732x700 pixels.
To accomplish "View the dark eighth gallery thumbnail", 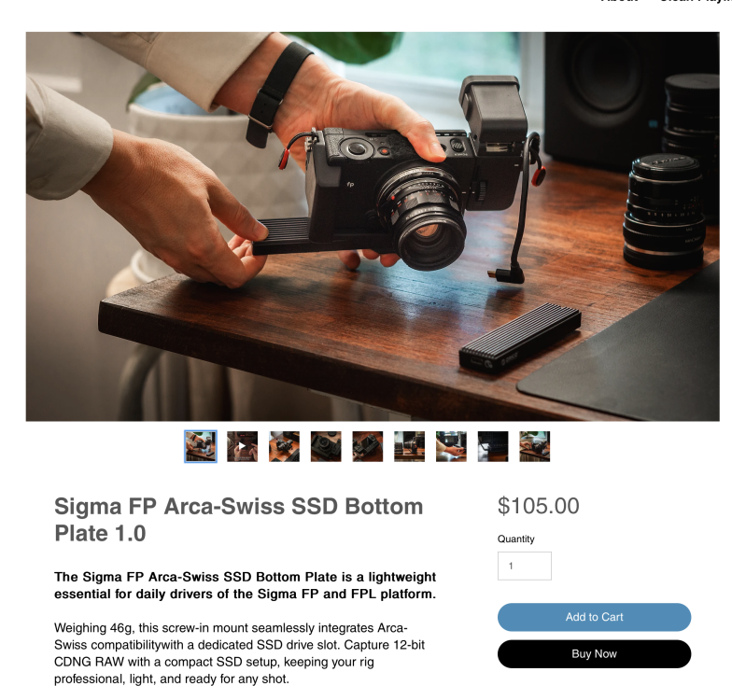I will pos(493,446).
